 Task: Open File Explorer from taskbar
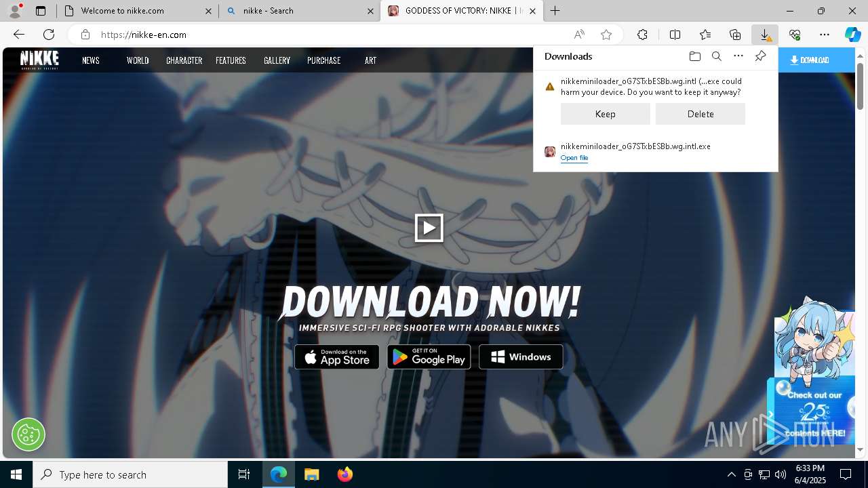[311, 474]
